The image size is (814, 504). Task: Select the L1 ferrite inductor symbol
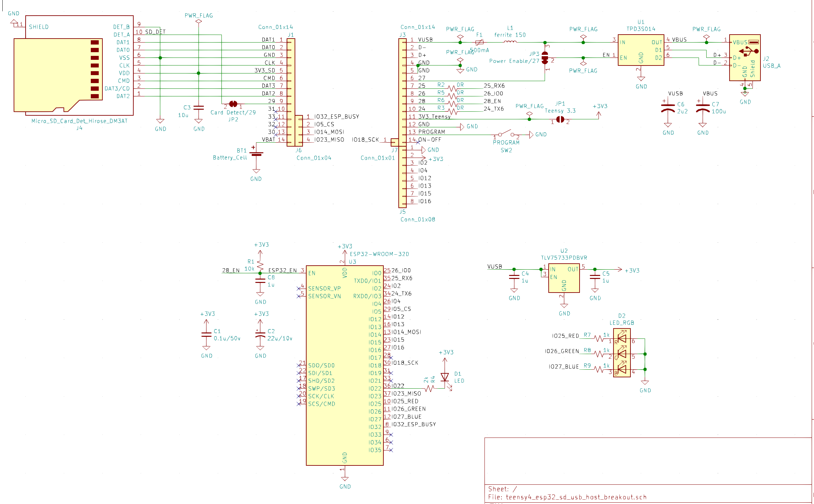point(510,42)
